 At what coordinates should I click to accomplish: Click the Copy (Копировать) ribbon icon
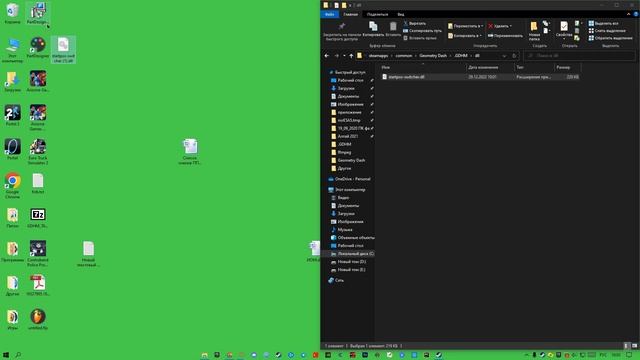[373, 29]
